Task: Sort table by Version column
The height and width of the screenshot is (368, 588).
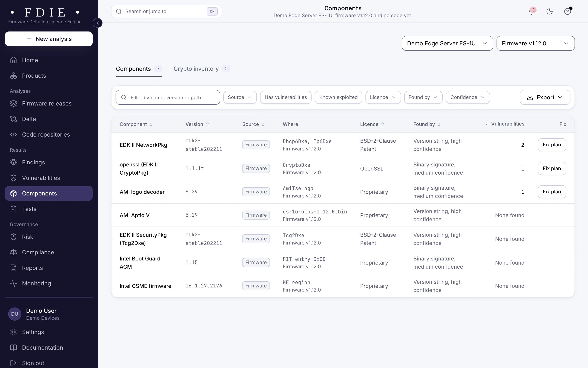Action: 197,124
